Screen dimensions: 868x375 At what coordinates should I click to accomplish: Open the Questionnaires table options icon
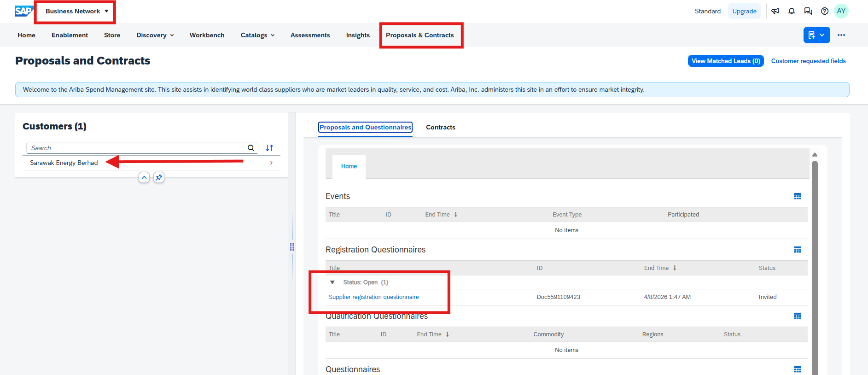click(798, 369)
